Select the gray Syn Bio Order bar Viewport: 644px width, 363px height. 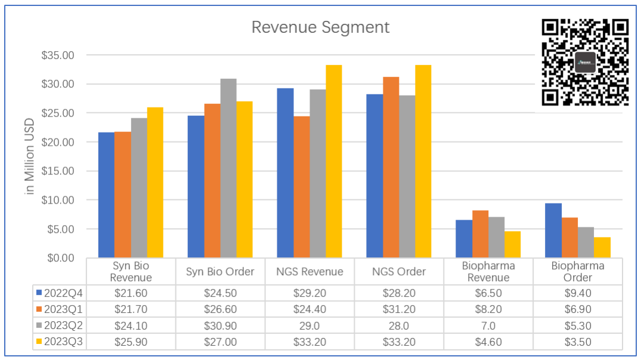[228, 168]
